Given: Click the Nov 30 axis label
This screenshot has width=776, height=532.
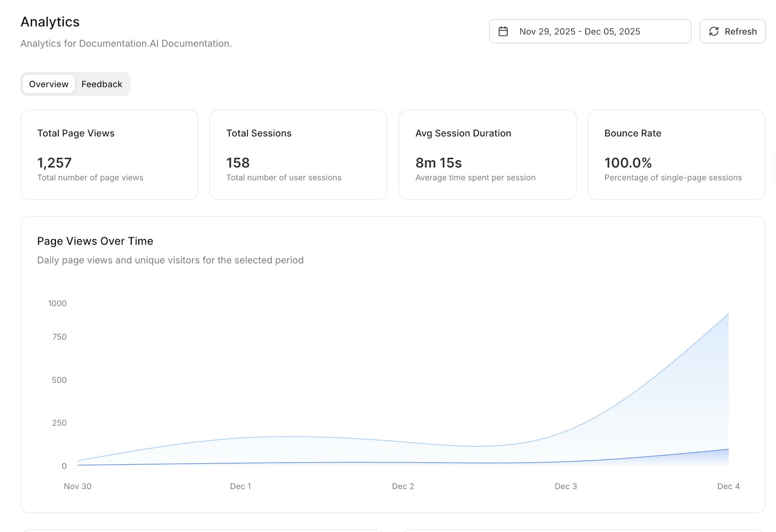Looking at the screenshot, I should (x=77, y=486).
